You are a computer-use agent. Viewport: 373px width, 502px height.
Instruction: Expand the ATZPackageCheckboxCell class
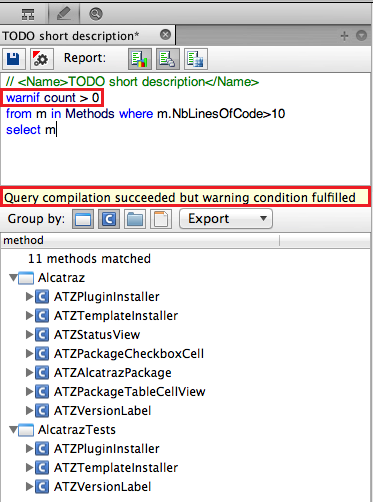coord(29,353)
